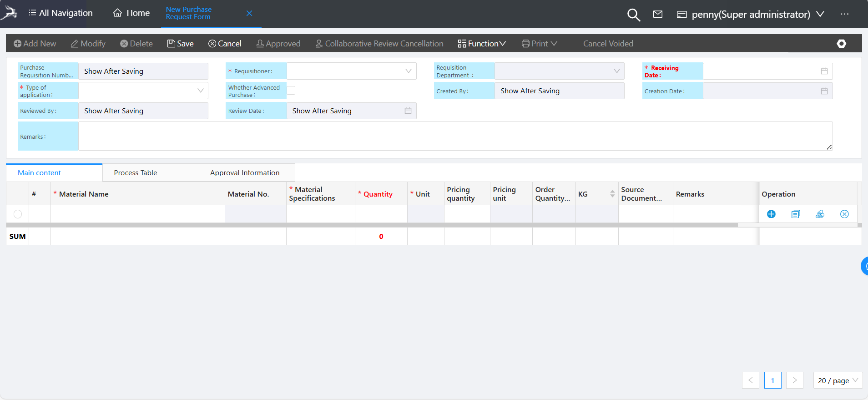Click the blue add row icon
Viewport: 868px width, 400px height.
[x=771, y=214]
